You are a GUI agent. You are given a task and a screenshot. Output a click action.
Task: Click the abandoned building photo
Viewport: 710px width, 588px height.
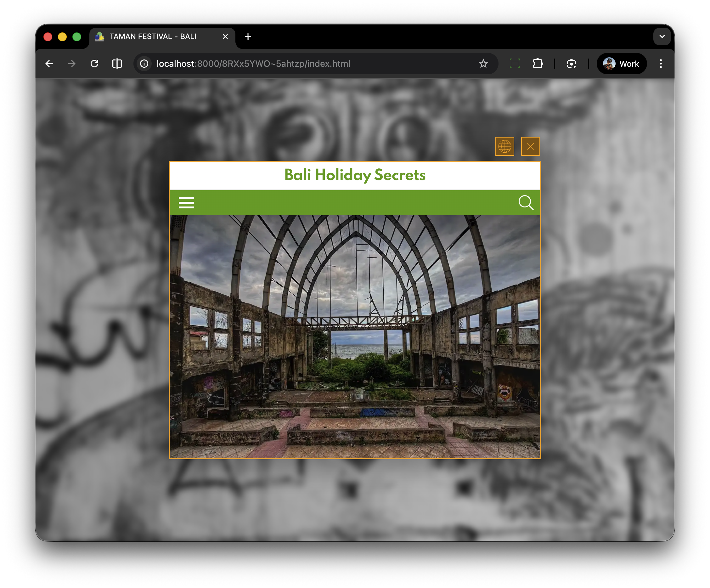[355, 336]
